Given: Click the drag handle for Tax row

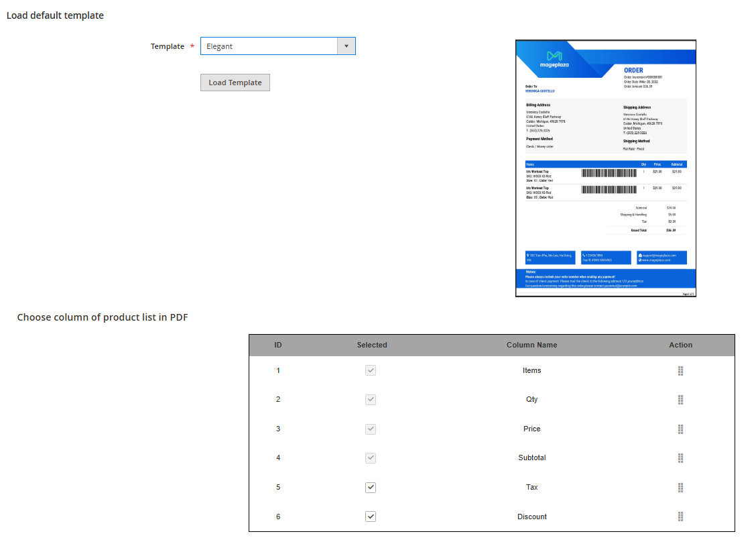Looking at the screenshot, I should [x=680, y=488].
